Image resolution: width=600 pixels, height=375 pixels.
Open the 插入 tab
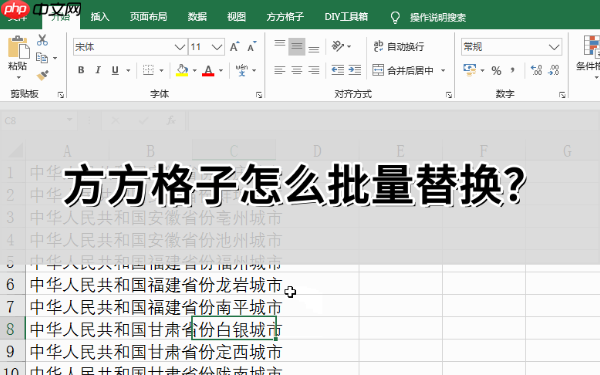[100, 17]
